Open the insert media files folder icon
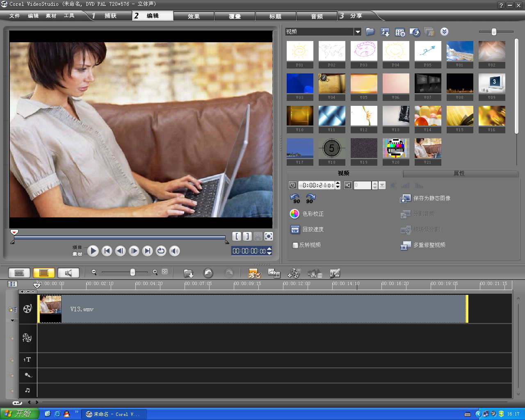The height and width of the screenshot is (420, 525). pyautogui.click(x=188, y=273)
